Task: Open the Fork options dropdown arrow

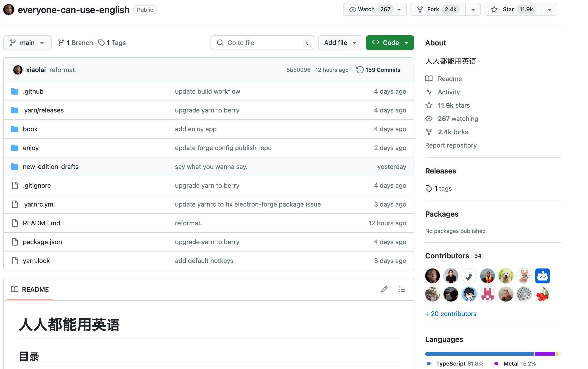Action: coord(473,10)
